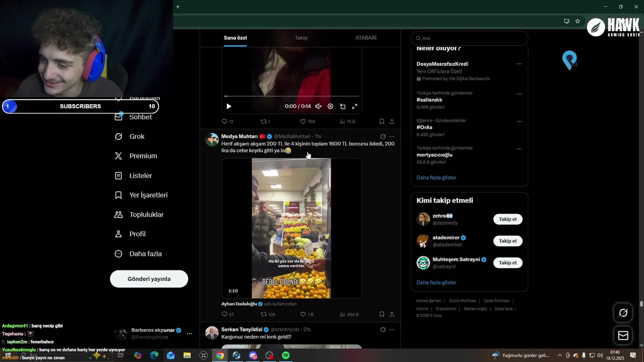Reply to the top post with 12 replies
Viewport: 644px width, 362px height.
coord(227,122)
